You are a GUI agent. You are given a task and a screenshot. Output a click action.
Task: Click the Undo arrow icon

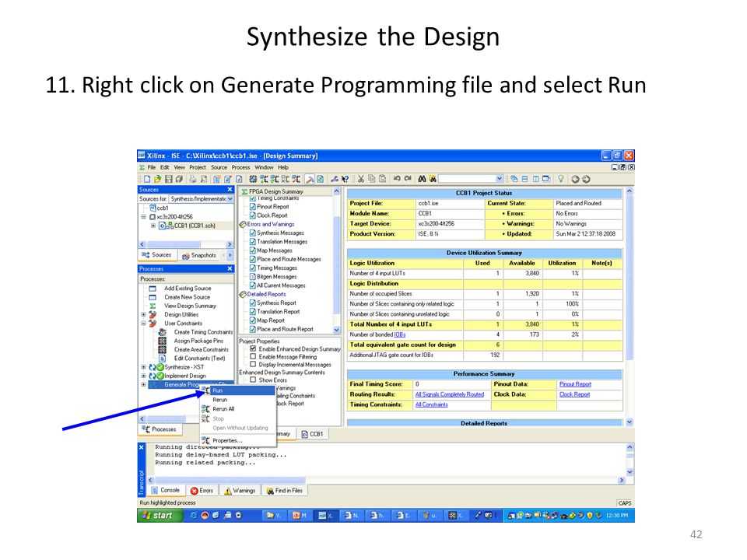coord(396,179)
